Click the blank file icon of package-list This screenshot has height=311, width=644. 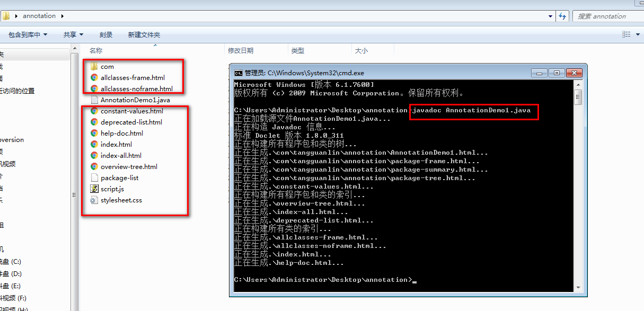coord(94,177)
